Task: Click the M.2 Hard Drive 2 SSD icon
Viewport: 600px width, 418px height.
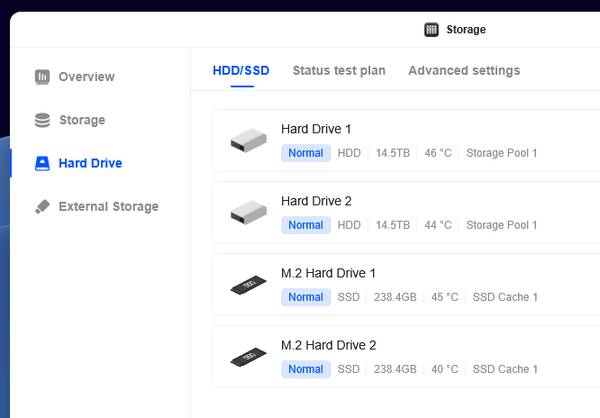Action: tap(248, 357)
